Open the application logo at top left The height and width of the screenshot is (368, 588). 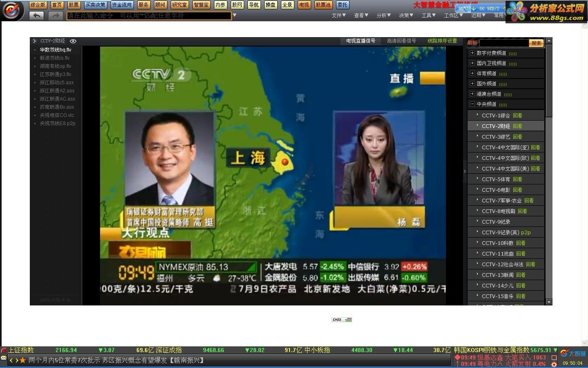(13, 11)
